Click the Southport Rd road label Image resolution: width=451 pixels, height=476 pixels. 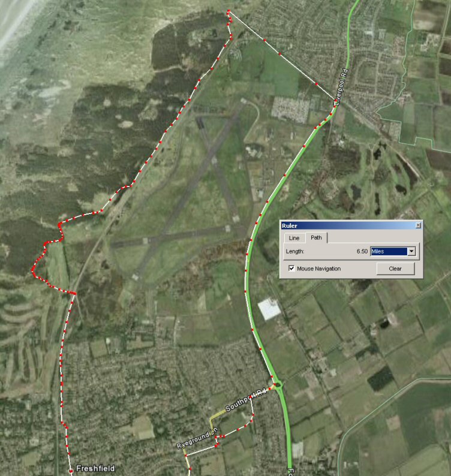click(x=246, y=399)
